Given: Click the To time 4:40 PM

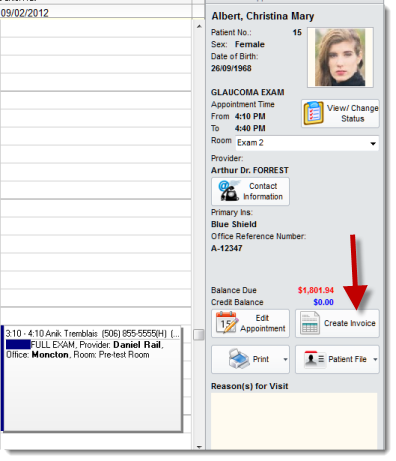Looking at the screenshot, I should (x=250, y=128).
